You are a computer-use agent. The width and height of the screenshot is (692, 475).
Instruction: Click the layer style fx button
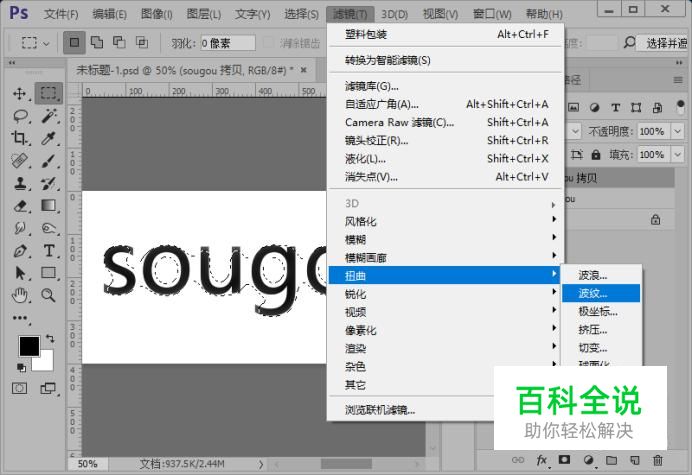pyautogui.click(x=542, y=460)
